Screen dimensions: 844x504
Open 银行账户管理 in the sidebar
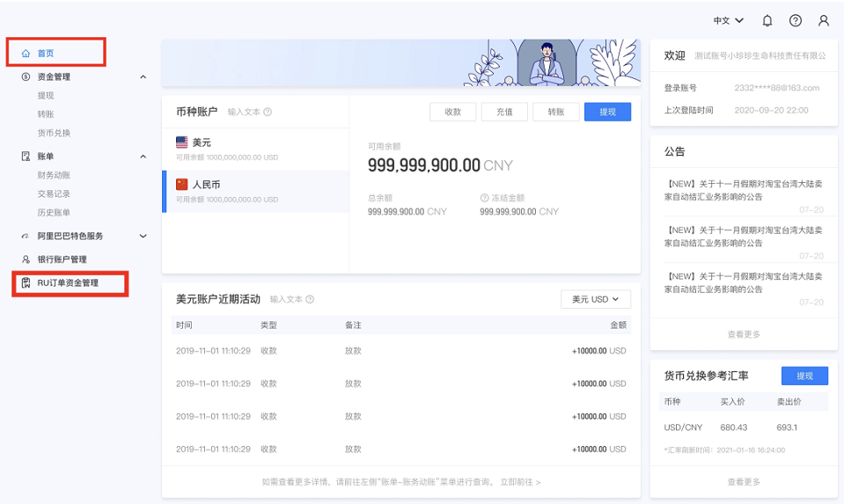click(x=61, y=259)
